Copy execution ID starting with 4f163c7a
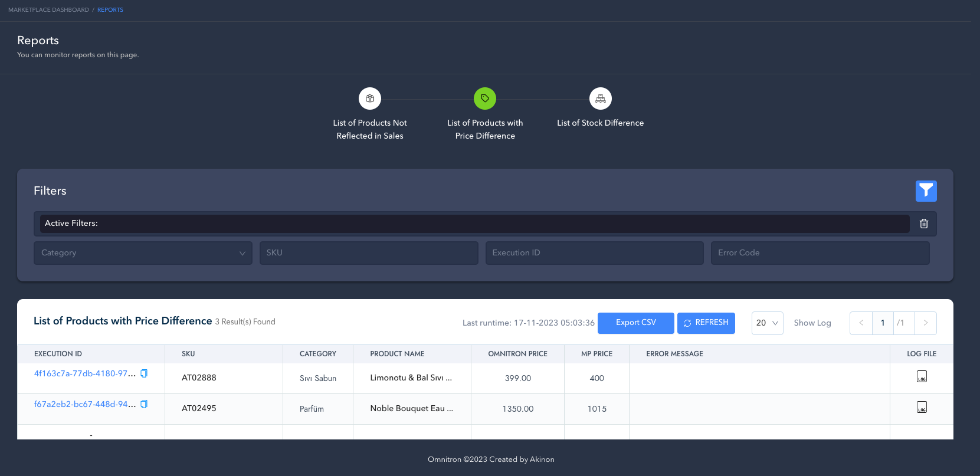Viewport: 980px width, 476px height. (x=144, y=373)
